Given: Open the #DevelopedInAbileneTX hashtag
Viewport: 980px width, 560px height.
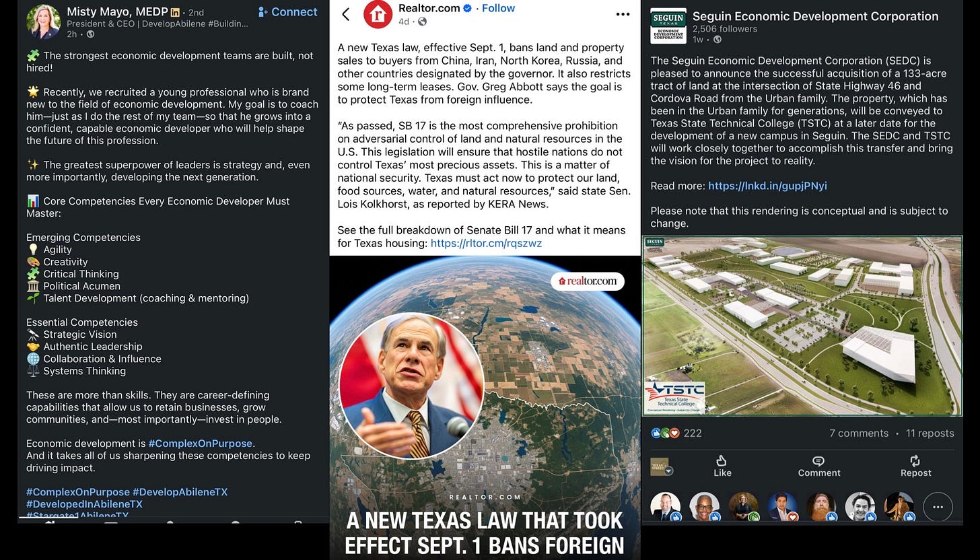Looking at the screenshot, I should pos(84,504).
